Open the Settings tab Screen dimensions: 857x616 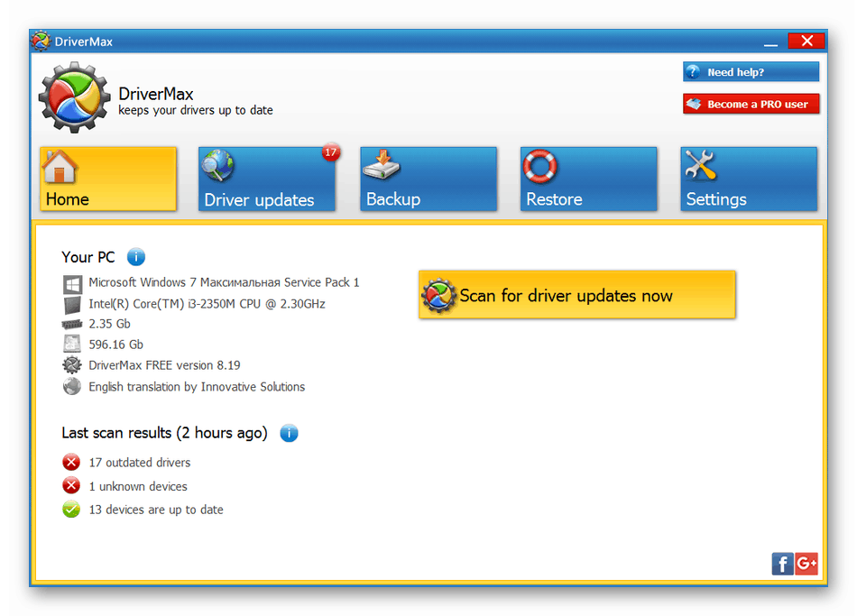pyautogui.click(x=749, y=179)
